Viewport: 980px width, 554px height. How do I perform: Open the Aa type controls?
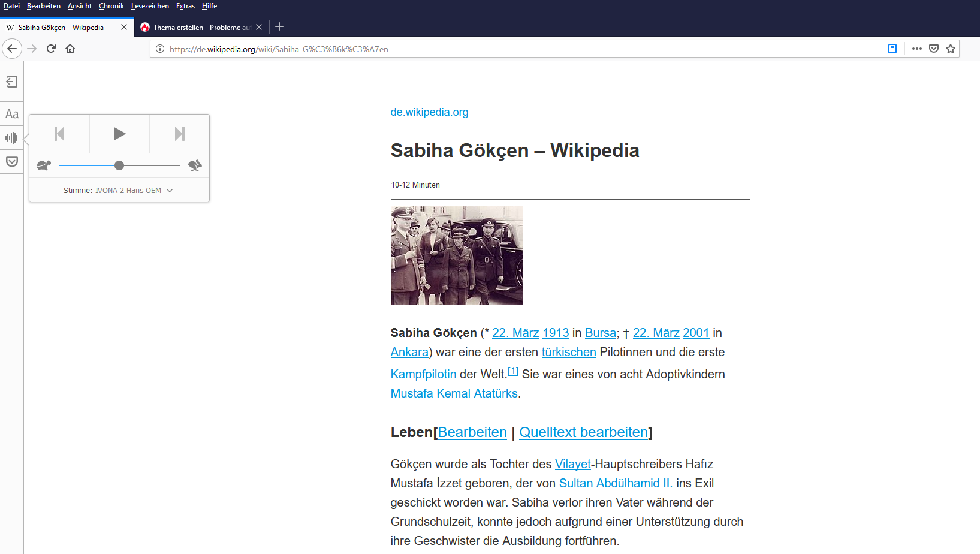(x=12, y=114)
